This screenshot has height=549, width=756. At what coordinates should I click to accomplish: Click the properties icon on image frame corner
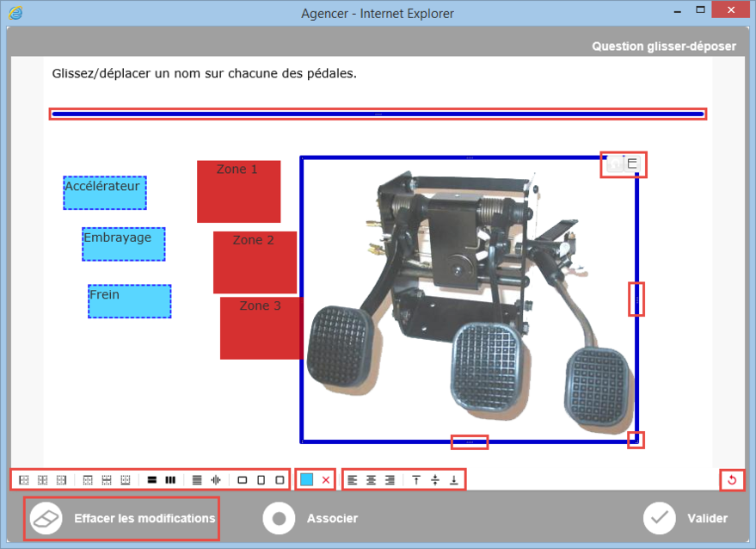coord(632,163)
